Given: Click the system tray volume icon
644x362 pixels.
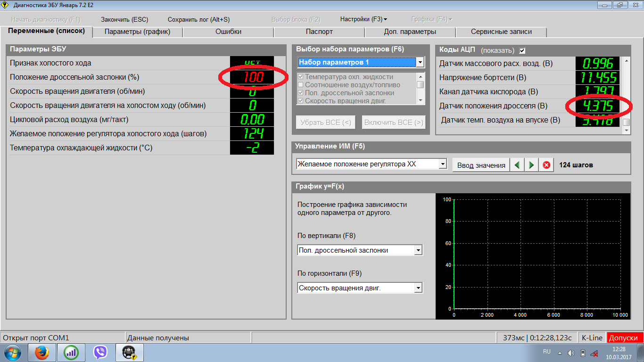Looking at the screenshot, I should point(571,353).
